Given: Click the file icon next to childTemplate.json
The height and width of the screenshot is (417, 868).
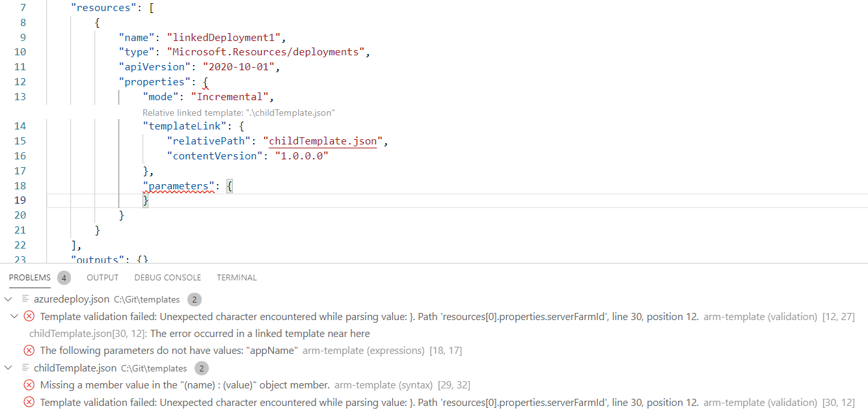Looking at the screenshot, I should coord(25,368).
